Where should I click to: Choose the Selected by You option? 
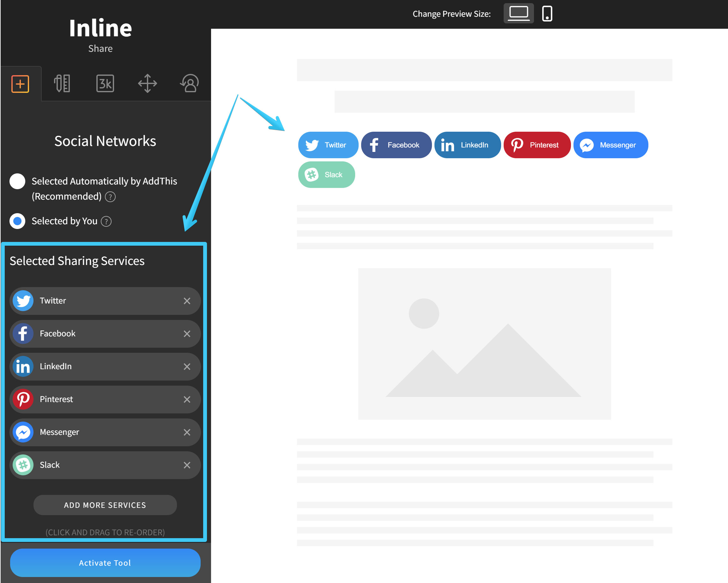18,221
